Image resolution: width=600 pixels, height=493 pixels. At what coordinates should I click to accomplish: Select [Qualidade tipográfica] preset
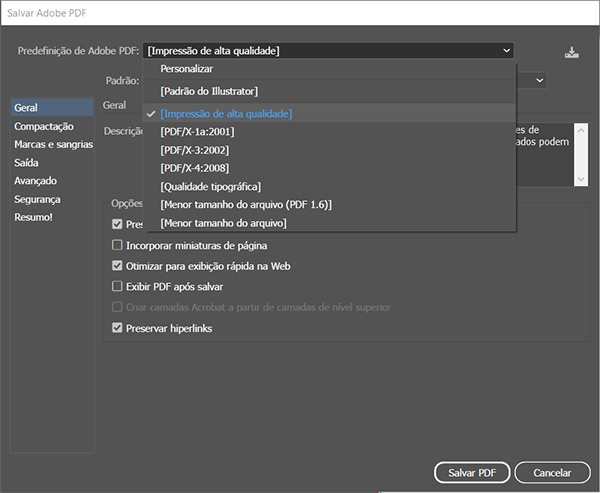(210, 186)
